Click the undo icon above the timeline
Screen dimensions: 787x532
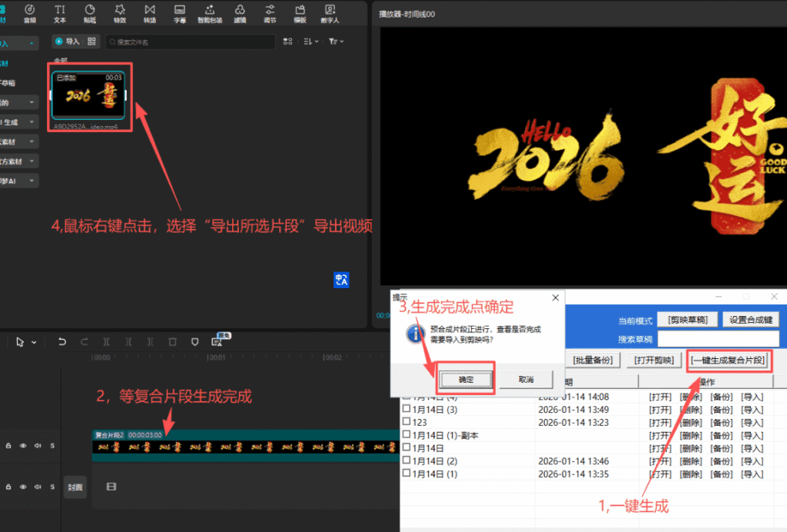pos(62,341)
